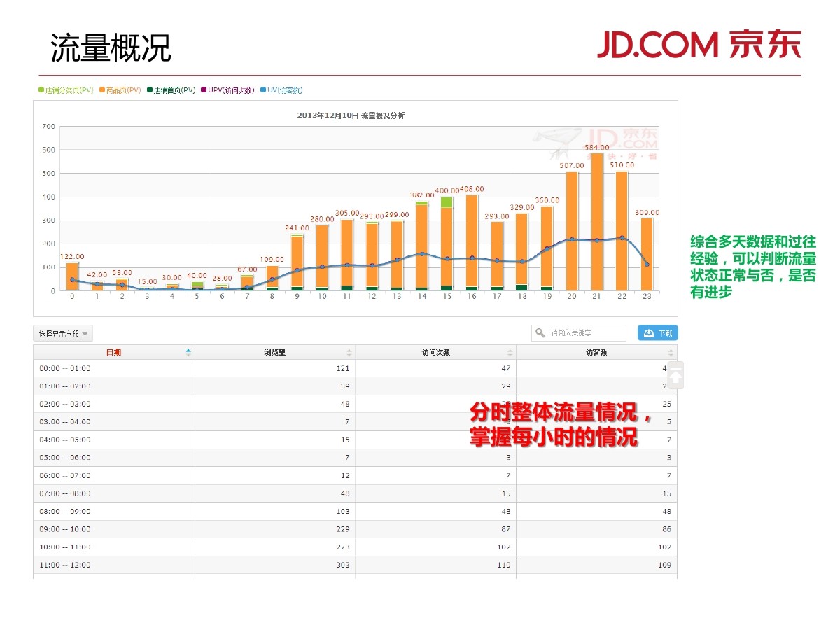This screenshot has height=630, width=840.
Task: Click the y-axis label 700
Action: point(48,127)
